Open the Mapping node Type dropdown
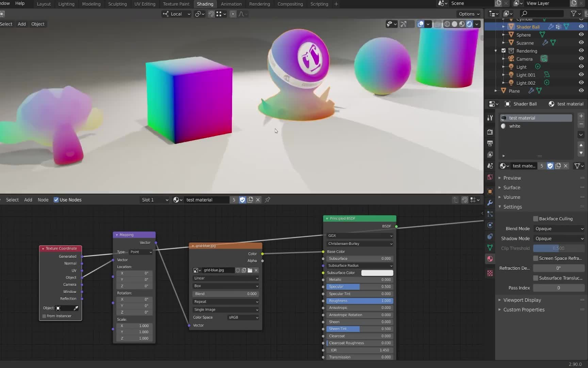Screen dimensions: 588x368 pos(141,252)
